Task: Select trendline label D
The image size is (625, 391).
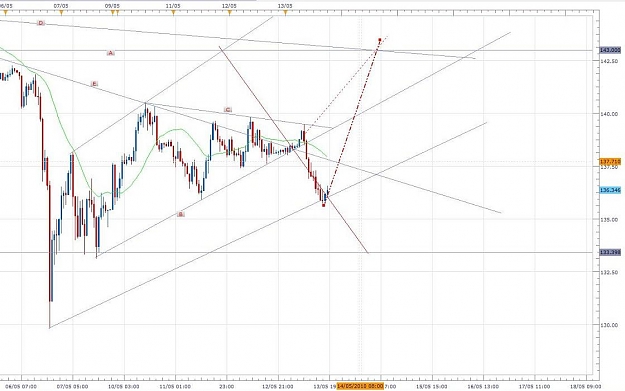Action: pyautogui.click(x=41, y=23)
